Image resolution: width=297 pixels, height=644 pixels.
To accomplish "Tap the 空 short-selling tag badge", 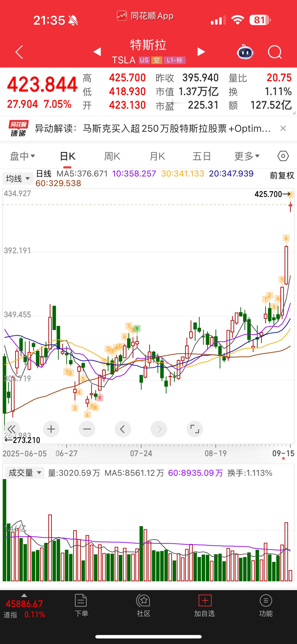I will 157,60.
